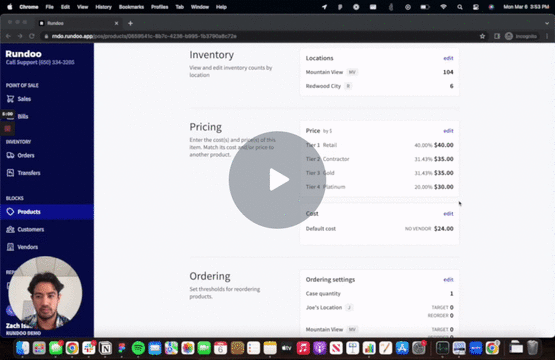Edit the Price tiers
This screenshot has width=555, height=360.
coord(448,131)
